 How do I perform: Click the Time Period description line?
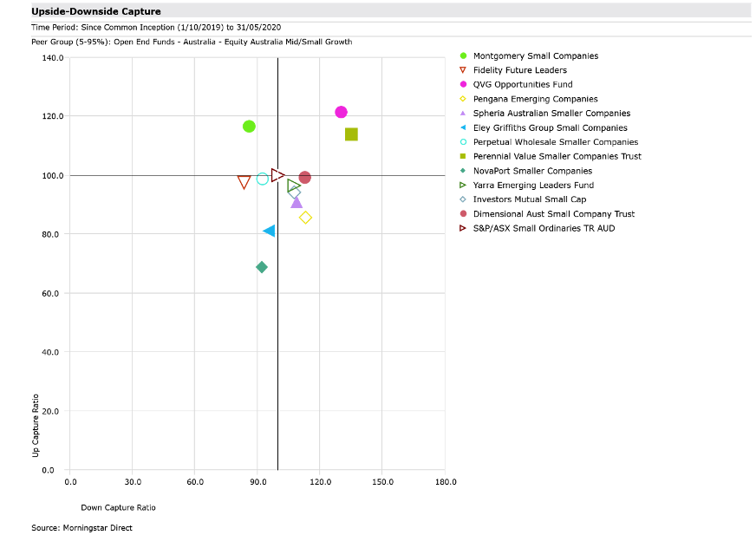[x=156, y=28]
